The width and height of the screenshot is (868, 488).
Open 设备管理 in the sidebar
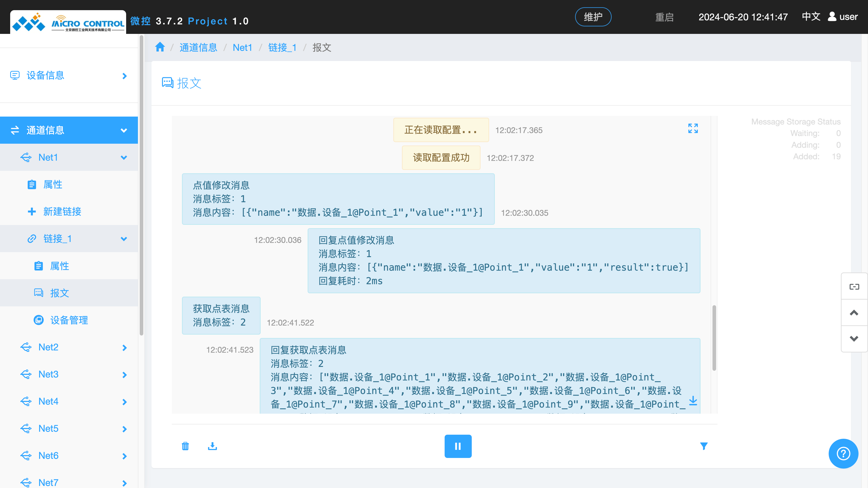tap(69, 320)
